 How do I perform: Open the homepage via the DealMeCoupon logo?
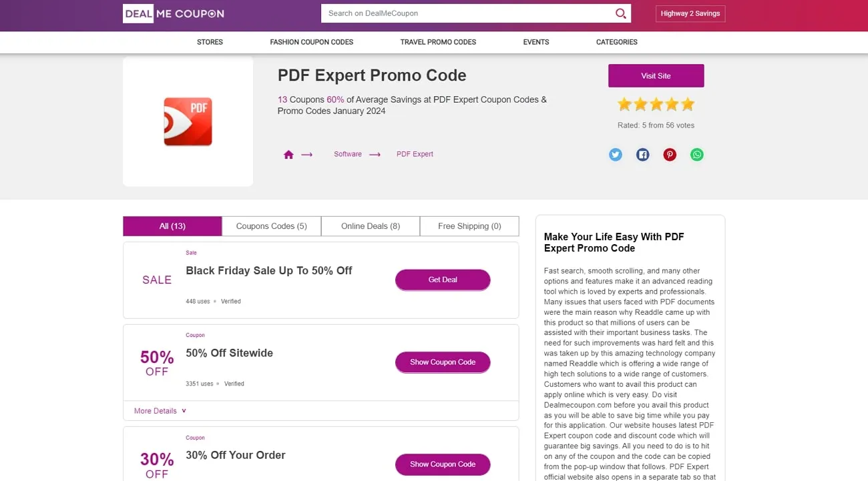(x=173, y=13)
